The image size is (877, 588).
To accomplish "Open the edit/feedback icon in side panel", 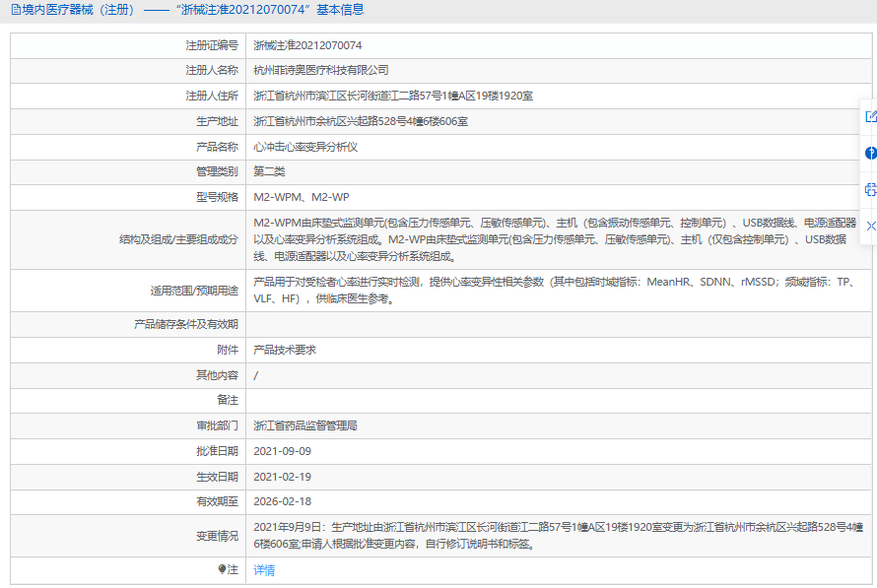I will pos(871,116).
